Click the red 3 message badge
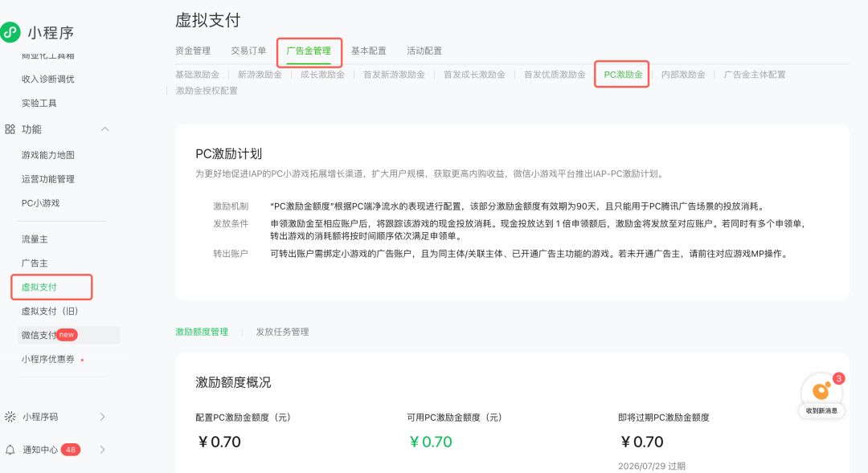This screenshot has height=473, width=868. [838, 378]
